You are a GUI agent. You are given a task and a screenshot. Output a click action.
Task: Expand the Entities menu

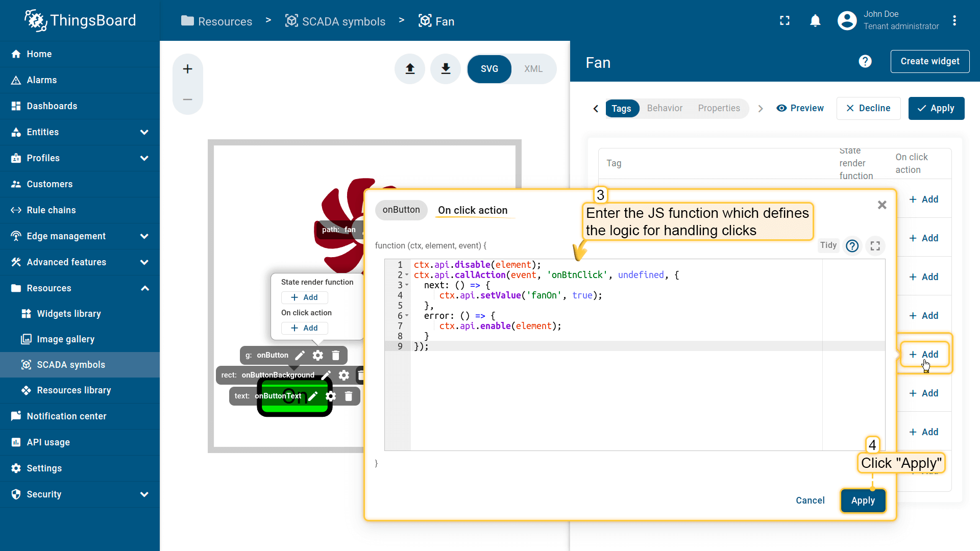[x=144, y=132]
